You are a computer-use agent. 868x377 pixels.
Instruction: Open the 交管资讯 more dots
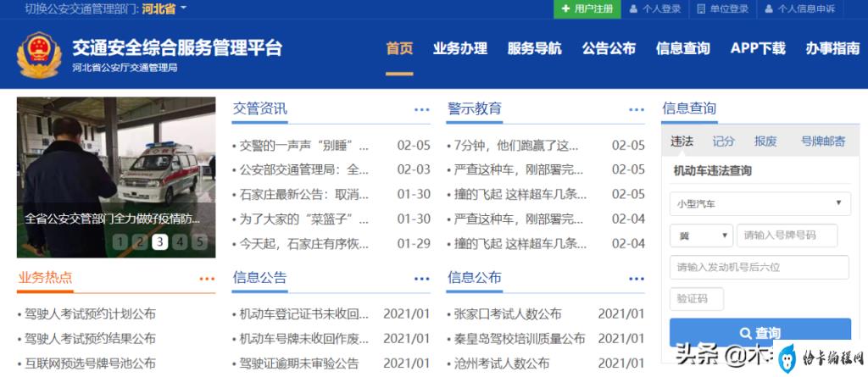pyautogui.click(x=421, y=109)
